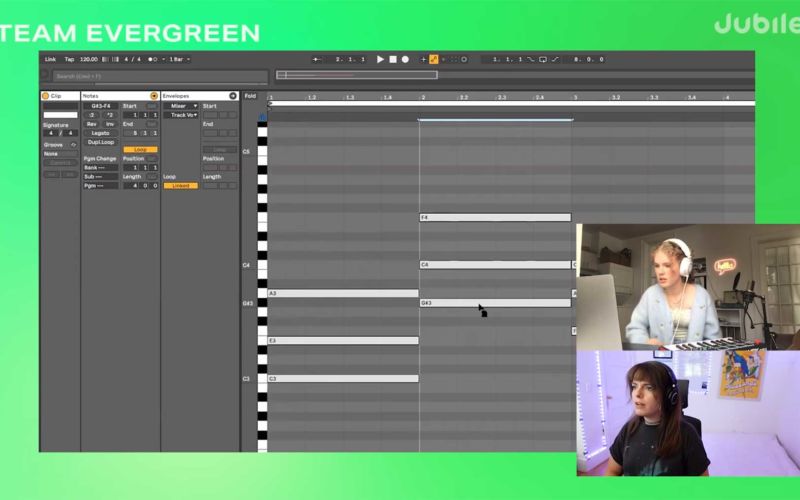The image size is (800, 500).
Task: Click the Groove hot-swap icon
Action: pos(73,144)
